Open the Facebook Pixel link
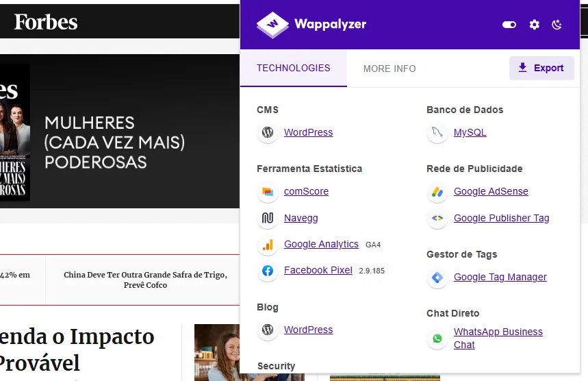The width and height of the screenshot is (588, 381). (318, 270)
